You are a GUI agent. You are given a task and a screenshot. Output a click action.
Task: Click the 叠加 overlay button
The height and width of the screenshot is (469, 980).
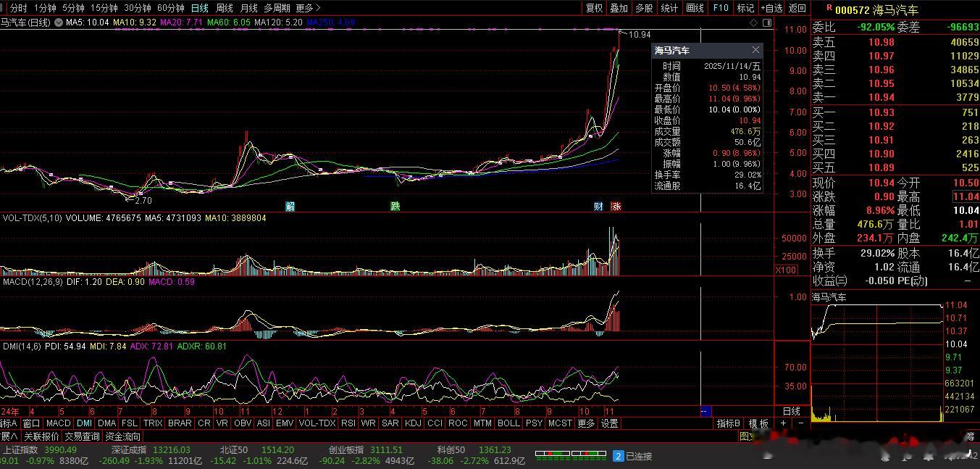coord(619,8)
